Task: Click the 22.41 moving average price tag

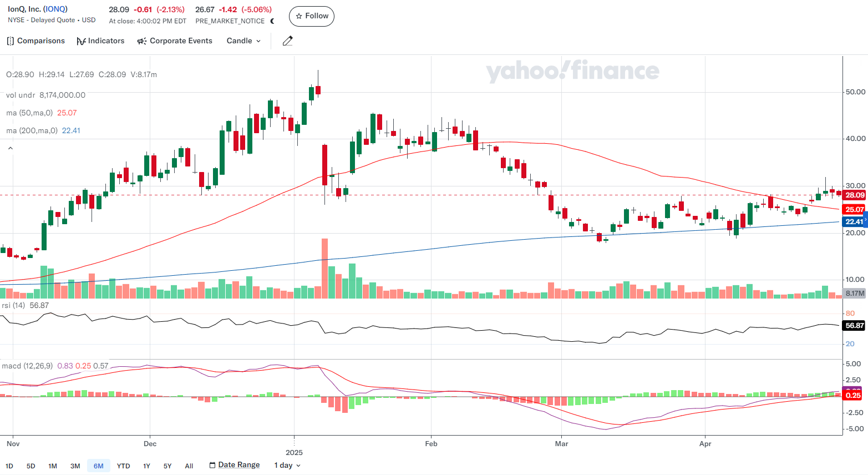Action: (854, 221)
